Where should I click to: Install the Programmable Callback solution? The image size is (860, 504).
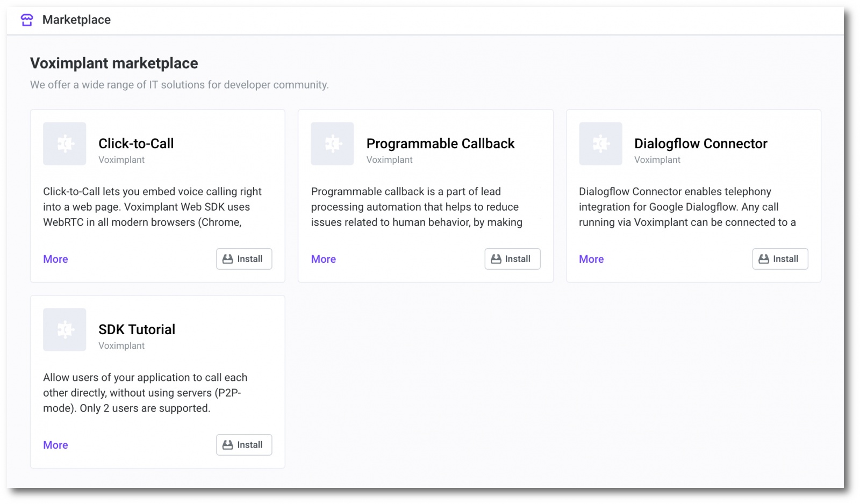[512, 259]
